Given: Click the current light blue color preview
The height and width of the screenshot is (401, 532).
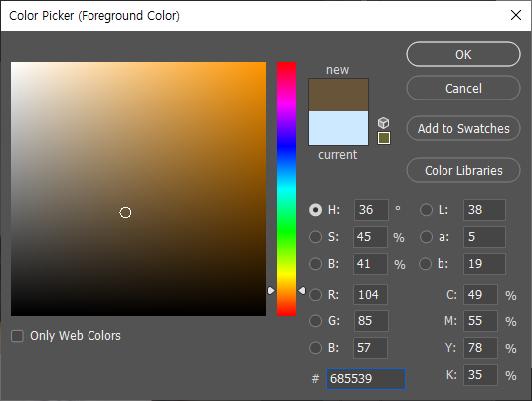Looking at the screenshot, I should coord(338,128).
